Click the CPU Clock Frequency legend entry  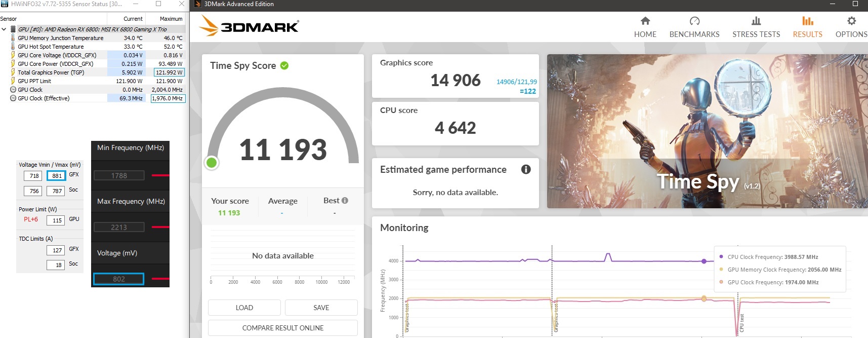pos(768,257)
